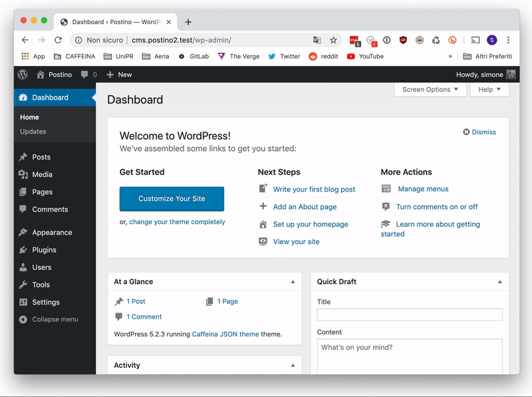Image resolution: width=532 pixels, height=397 pixels.
Task: Click the Pages icon in sidebar
Action: [23, 192]
